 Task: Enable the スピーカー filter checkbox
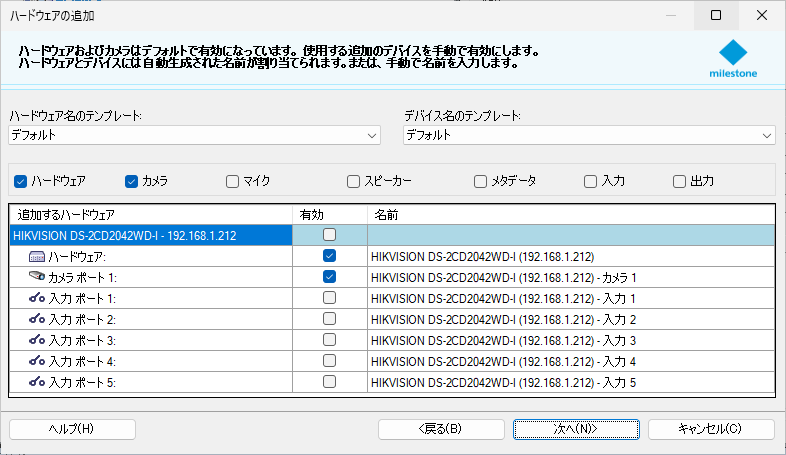[353, 181]
